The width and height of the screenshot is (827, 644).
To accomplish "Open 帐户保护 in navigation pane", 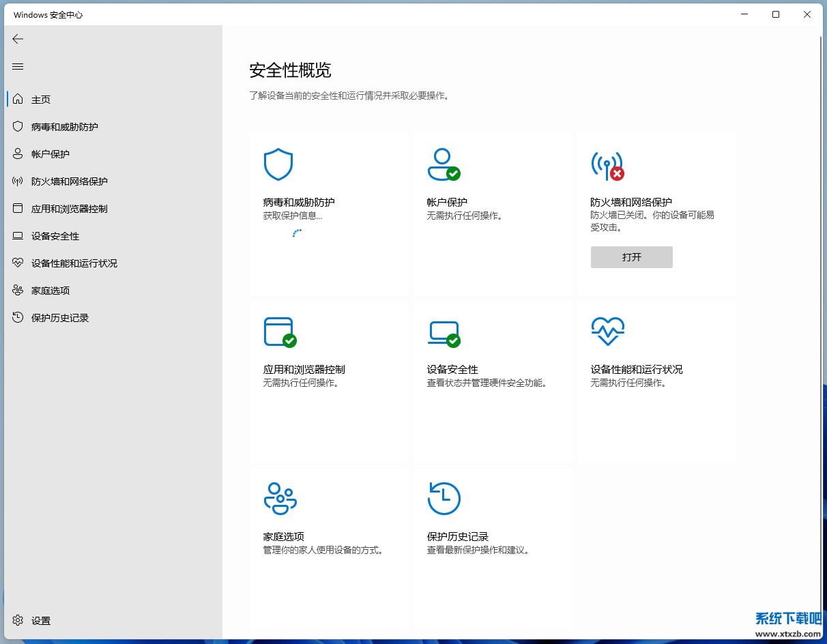I will point(50,154).
